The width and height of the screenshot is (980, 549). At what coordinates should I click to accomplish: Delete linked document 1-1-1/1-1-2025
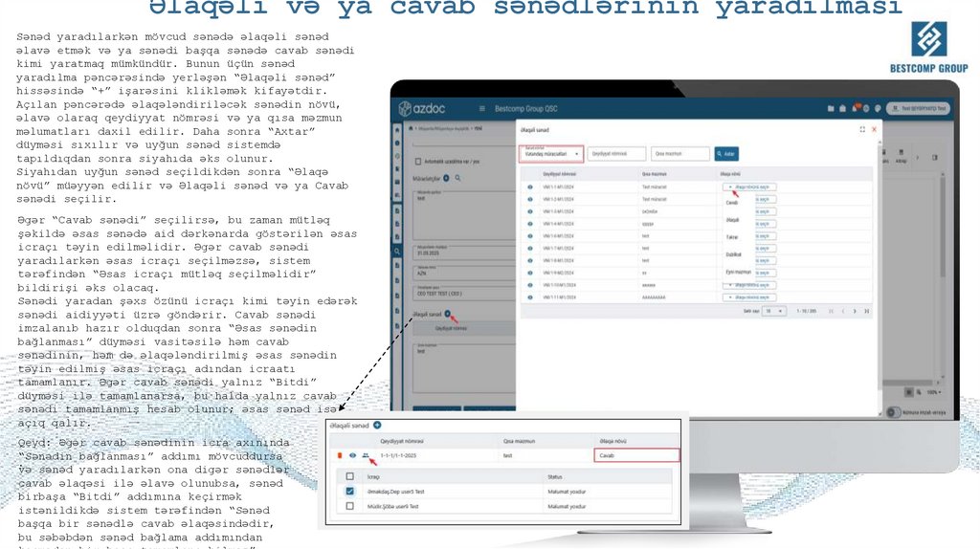(x=340, y=455)
